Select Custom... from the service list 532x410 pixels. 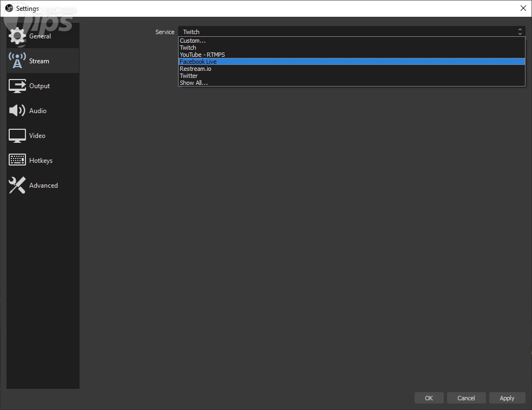[351, 41]
